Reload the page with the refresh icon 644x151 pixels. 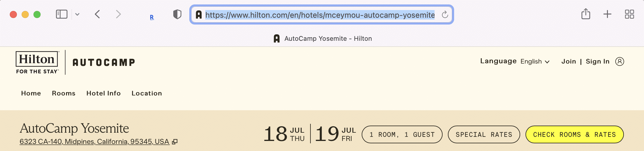[445, 14]
